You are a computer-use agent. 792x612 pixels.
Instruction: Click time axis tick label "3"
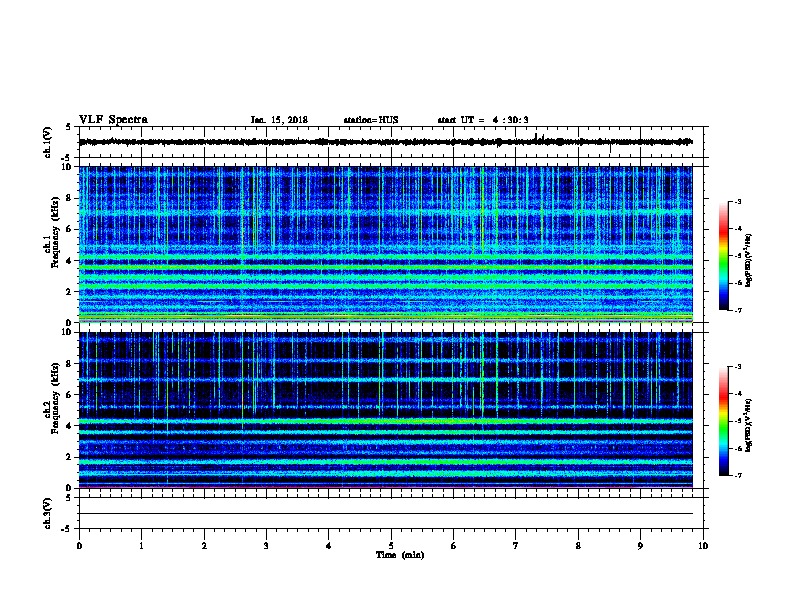tap(266, 545)
